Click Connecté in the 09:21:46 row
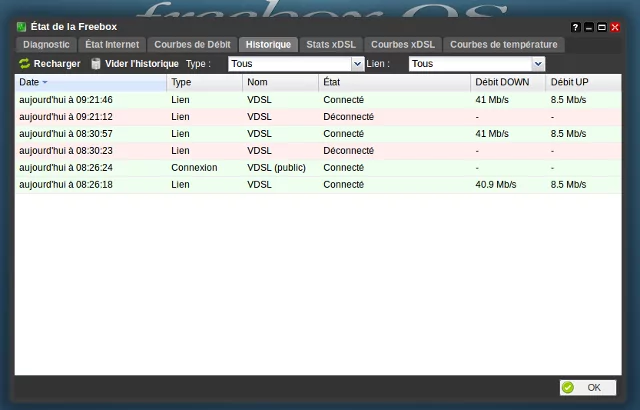Viewport: 640px width, 410px height. 343,100
